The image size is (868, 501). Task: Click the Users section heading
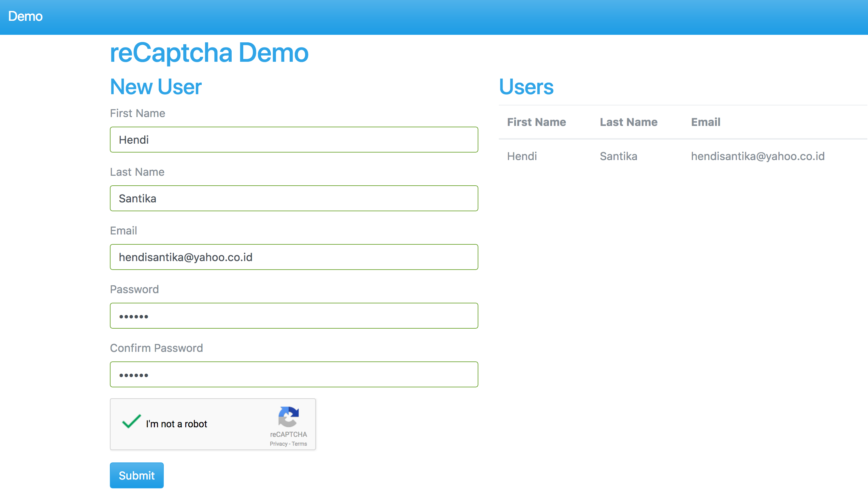pos(526,87)
